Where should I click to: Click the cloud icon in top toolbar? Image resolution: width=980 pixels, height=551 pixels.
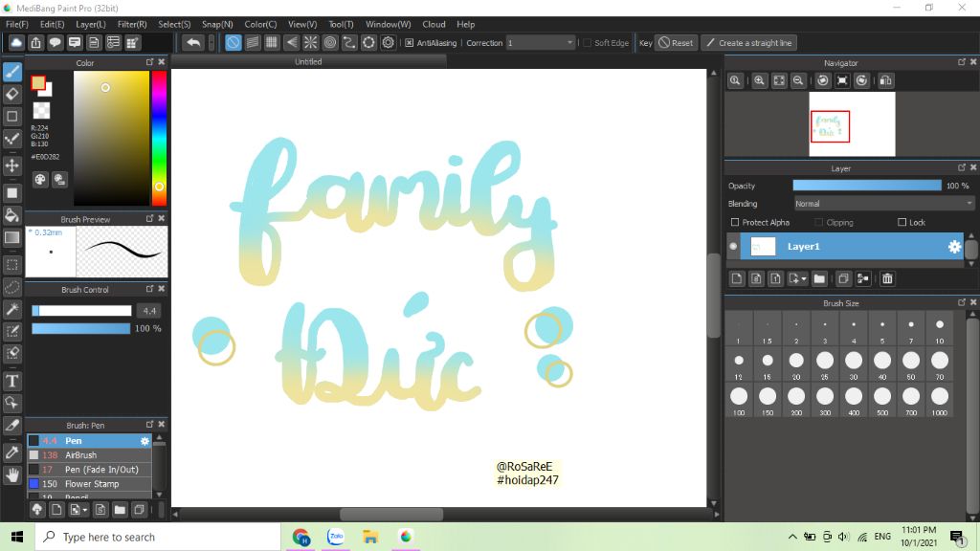16,42
